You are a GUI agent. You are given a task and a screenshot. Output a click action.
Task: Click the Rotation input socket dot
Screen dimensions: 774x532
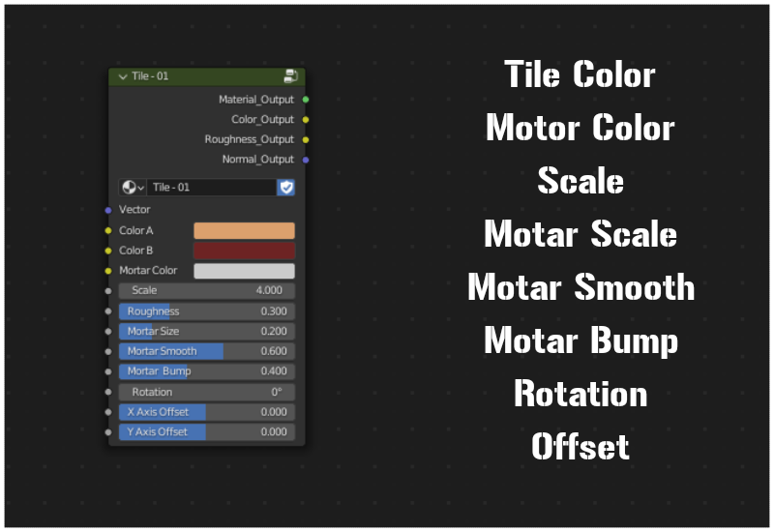tap(108, 393)
